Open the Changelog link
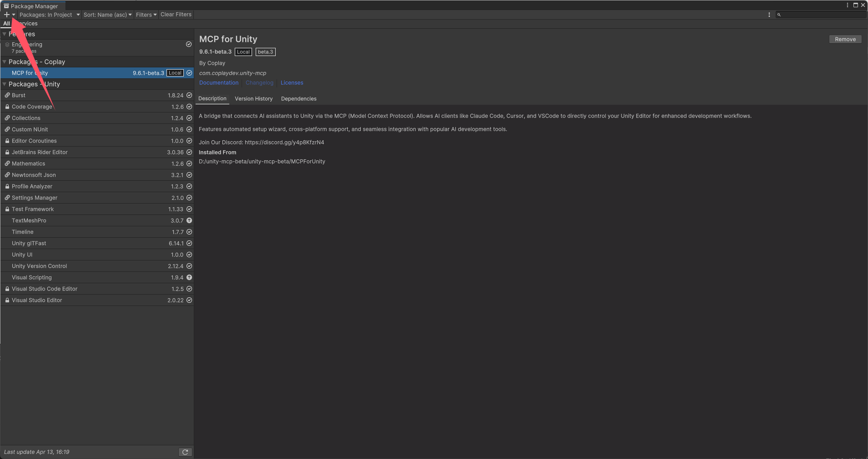The width and height of the screenshot is (868, 459). (x=259, y=83)
